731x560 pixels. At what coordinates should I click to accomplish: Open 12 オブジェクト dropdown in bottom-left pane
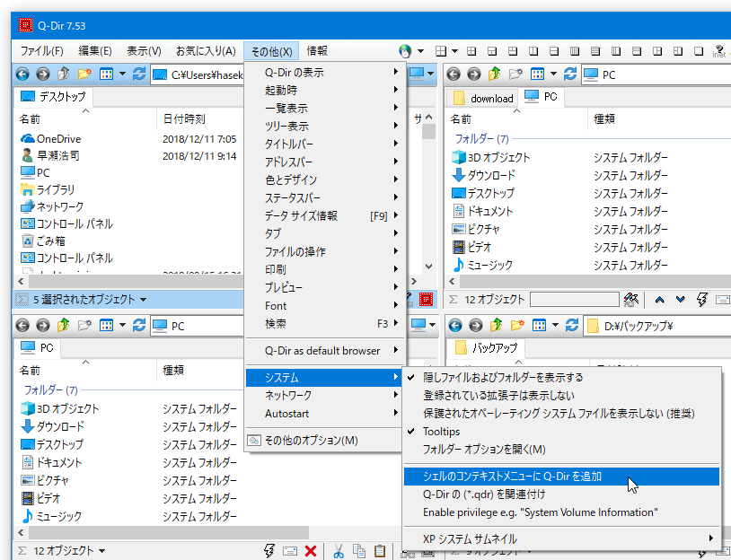(x=101, y=551)
